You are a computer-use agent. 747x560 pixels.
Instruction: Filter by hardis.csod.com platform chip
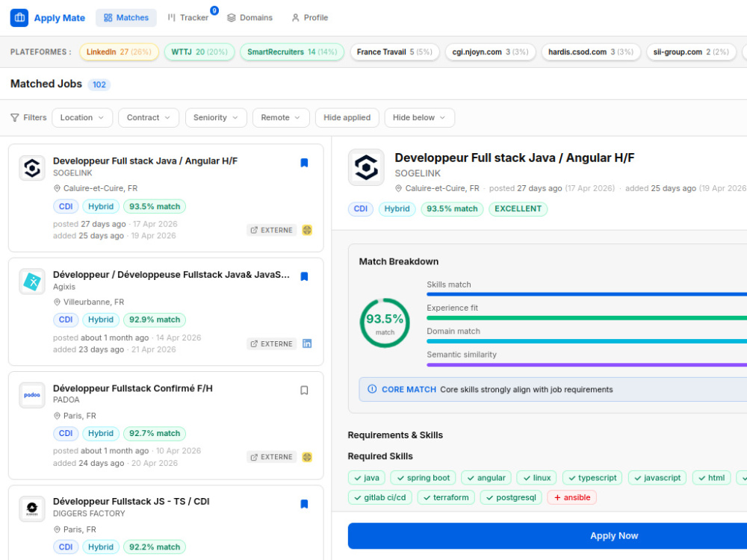[x=591, y=52]
